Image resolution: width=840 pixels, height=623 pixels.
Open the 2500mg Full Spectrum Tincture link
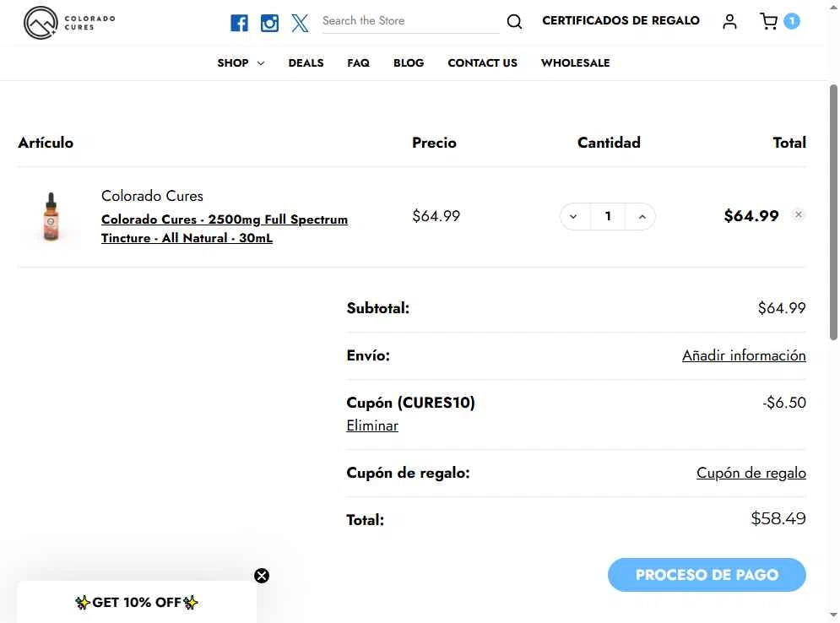pos(225,229)
